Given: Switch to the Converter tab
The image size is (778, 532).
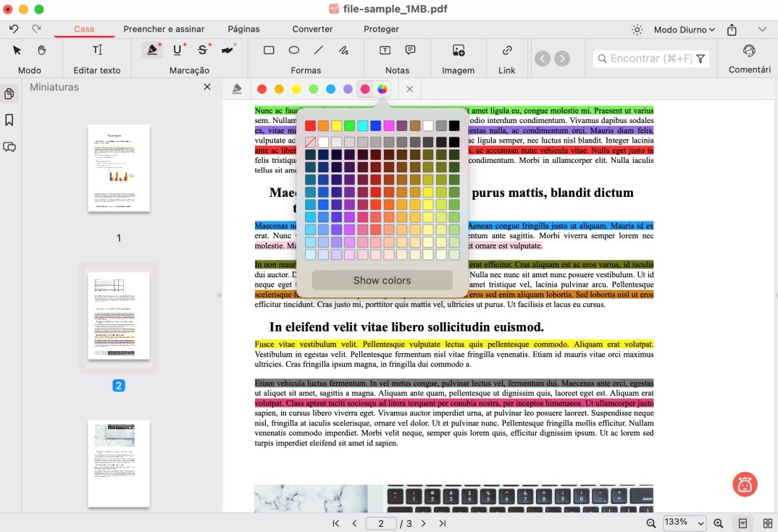Looking at the screenshot, I should pyautogui.click(x=312, y=29).
